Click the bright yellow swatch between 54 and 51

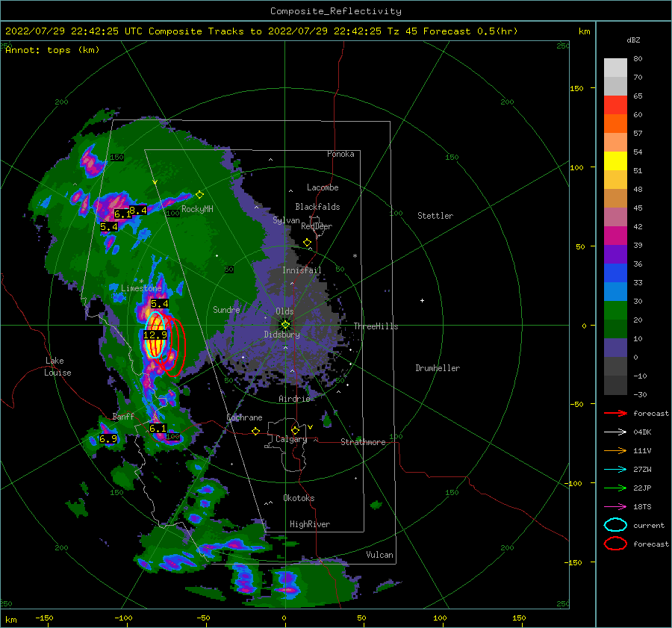[615, 161]
